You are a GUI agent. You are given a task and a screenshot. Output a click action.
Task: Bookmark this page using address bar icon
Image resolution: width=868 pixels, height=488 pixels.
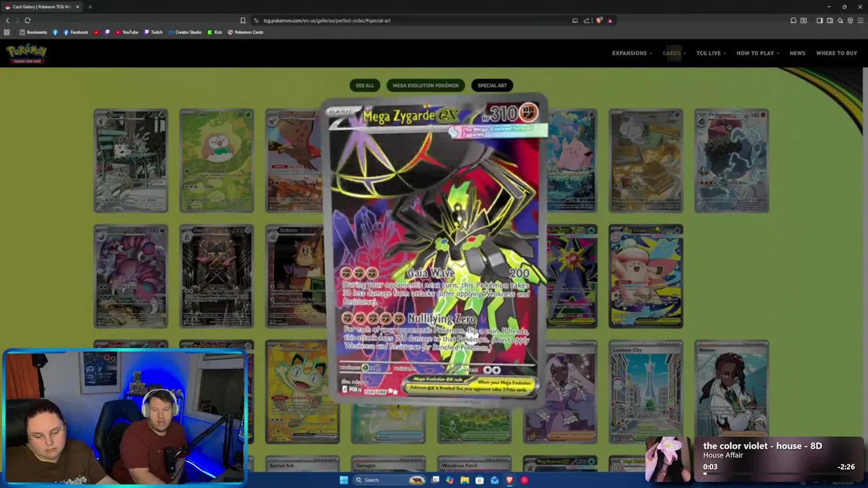(x=243, y=20)
